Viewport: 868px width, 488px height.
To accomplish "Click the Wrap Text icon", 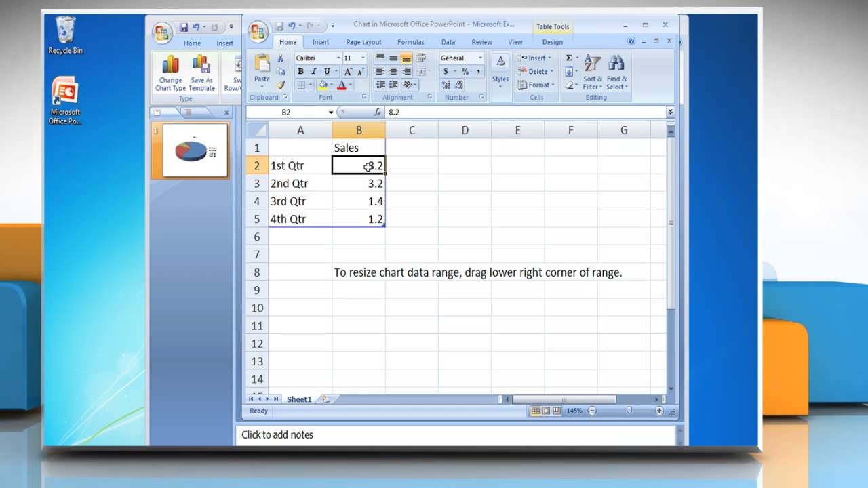I will [x=421, y=58].
